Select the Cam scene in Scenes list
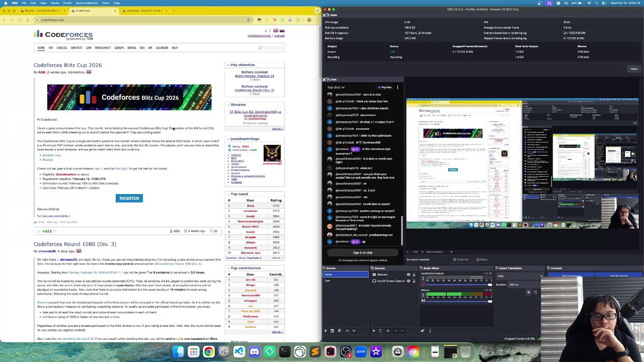 [345, 281]
